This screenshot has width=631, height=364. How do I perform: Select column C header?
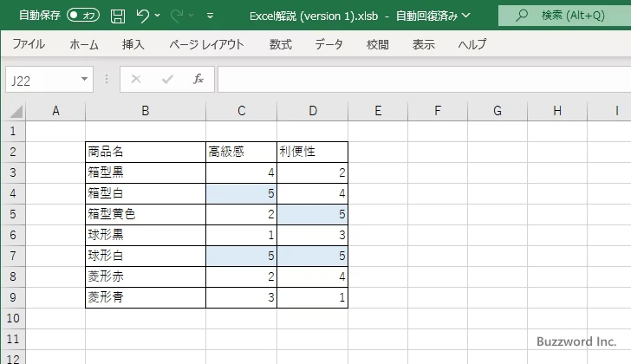241,111
